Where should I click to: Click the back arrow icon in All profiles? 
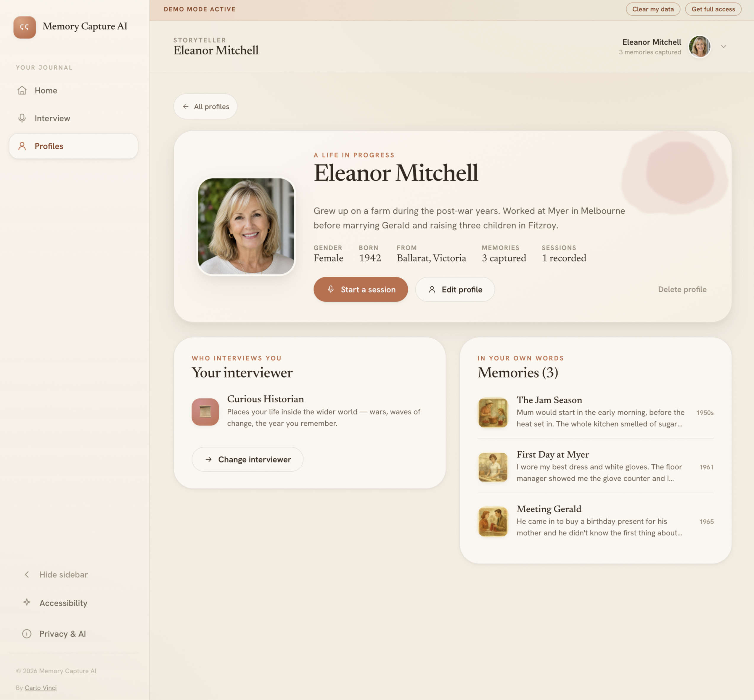(186, 106)
